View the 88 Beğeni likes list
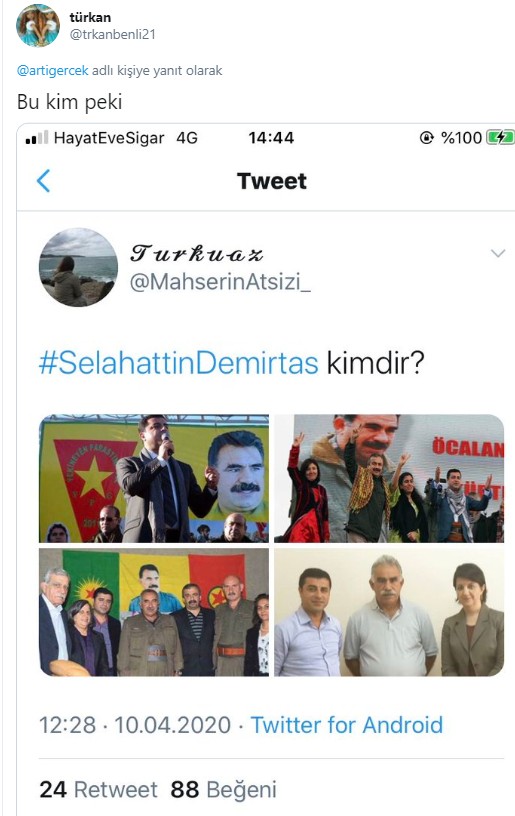 (224, 789)
